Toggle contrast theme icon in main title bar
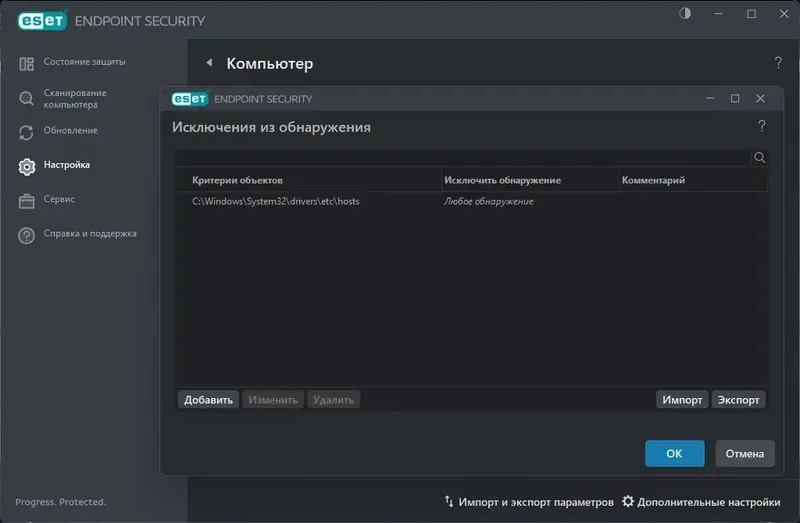This screenshot has width=800, height=523. [685, 13]
